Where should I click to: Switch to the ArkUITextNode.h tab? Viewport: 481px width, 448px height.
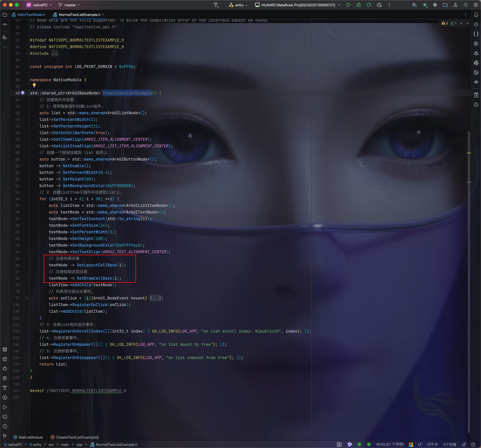point(31,15)
